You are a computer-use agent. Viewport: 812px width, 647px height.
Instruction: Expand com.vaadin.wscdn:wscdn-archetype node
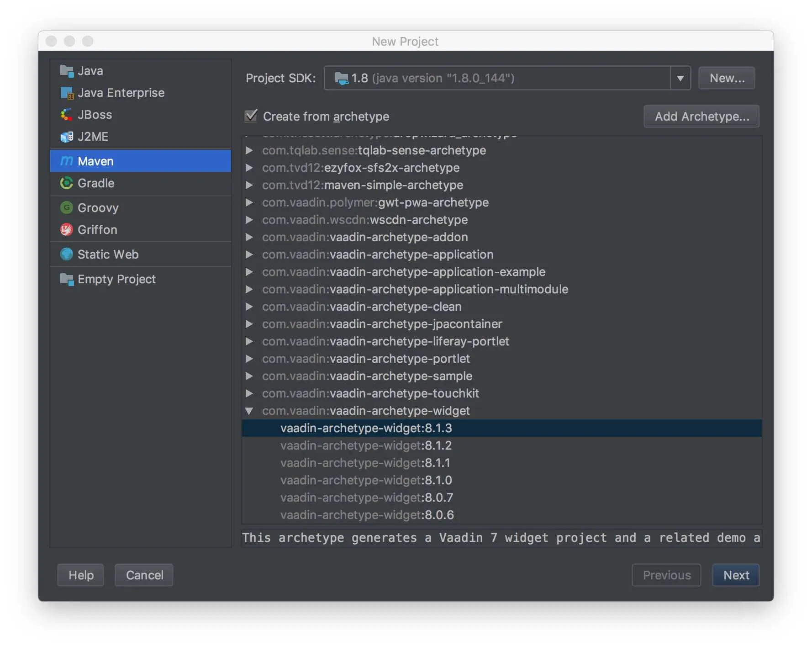(249, 220)
